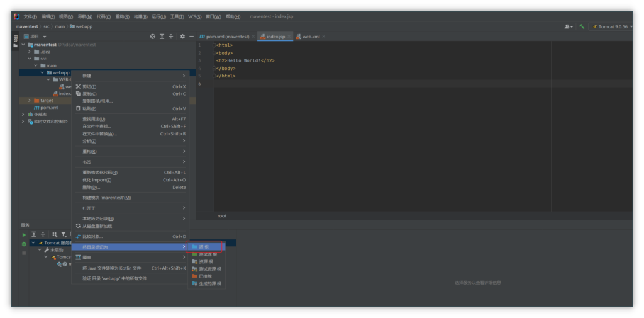Click Expand All in Project panel toolbar
The image size is (644, 318).
(x=162, y=37)
